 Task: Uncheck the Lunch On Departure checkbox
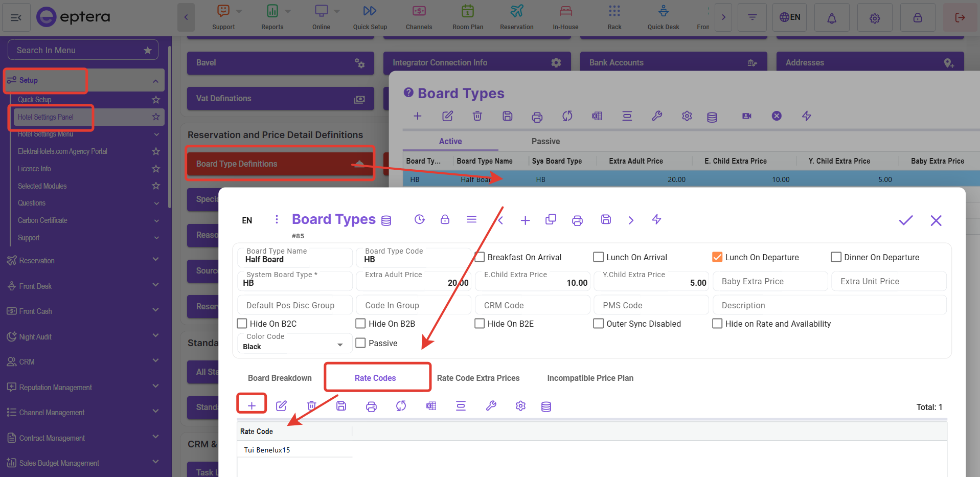coord(717,257)
